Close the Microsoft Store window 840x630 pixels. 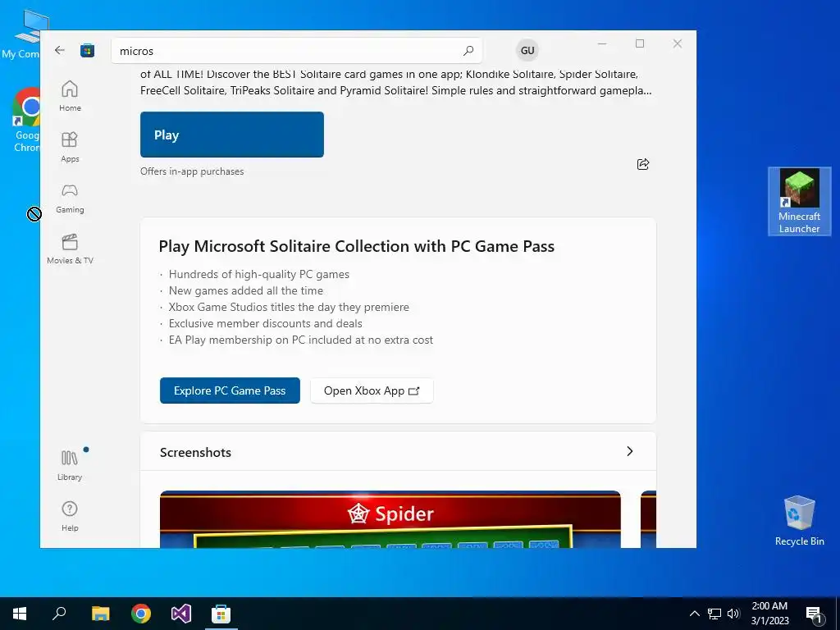pyautogui.click(x=677, y=44)
